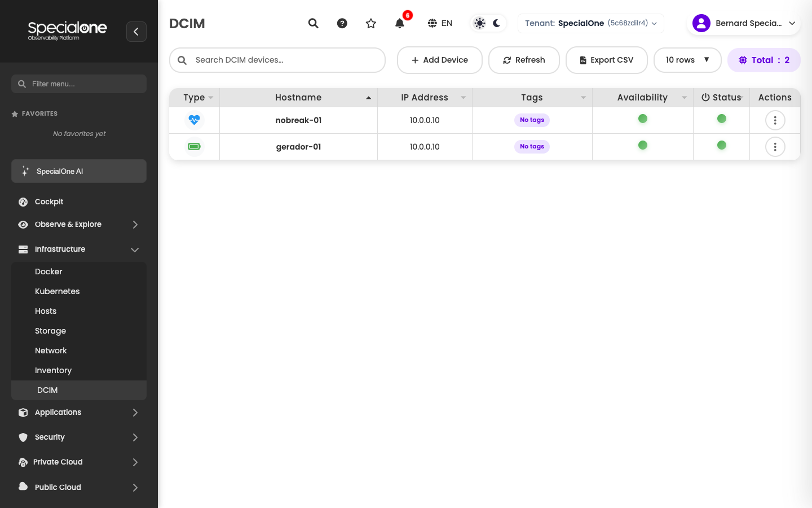Click the 10.0.0.10 IP for nobreak-01

coord(425,120)
